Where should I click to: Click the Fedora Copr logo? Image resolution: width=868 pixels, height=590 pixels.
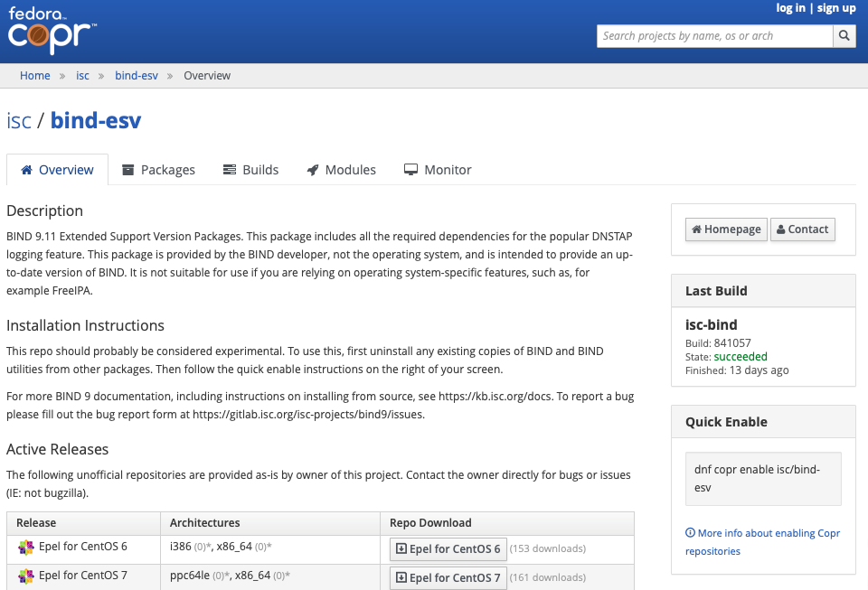(x=52, y=31)
